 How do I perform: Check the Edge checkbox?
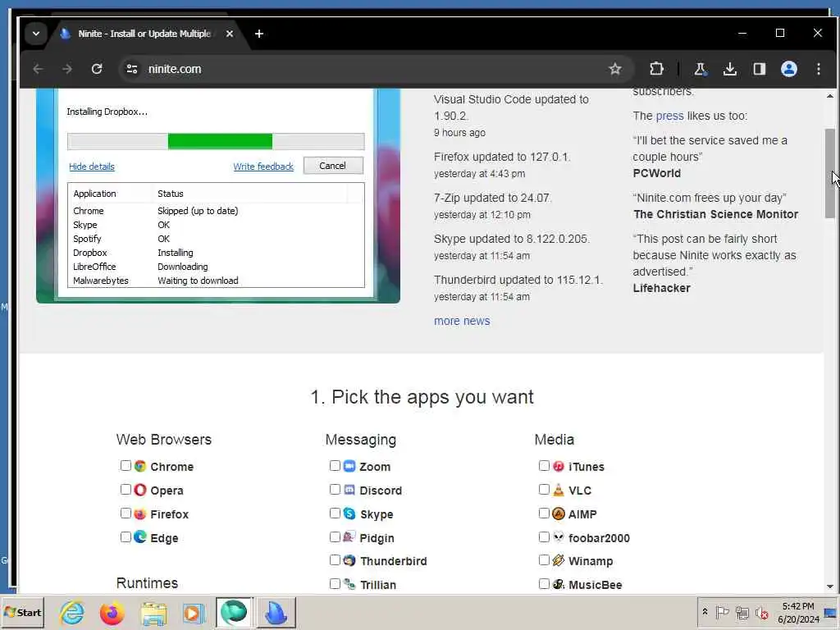126,536
